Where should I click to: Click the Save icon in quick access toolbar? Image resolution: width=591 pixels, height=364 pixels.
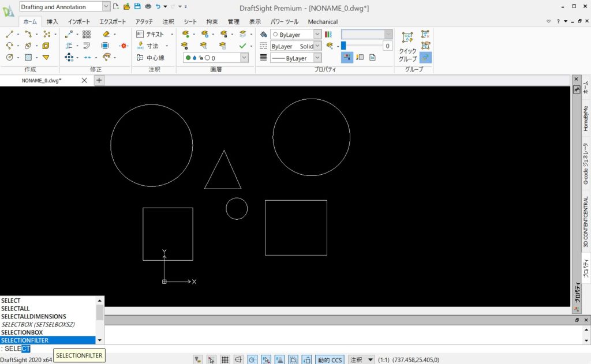[137, 6]
